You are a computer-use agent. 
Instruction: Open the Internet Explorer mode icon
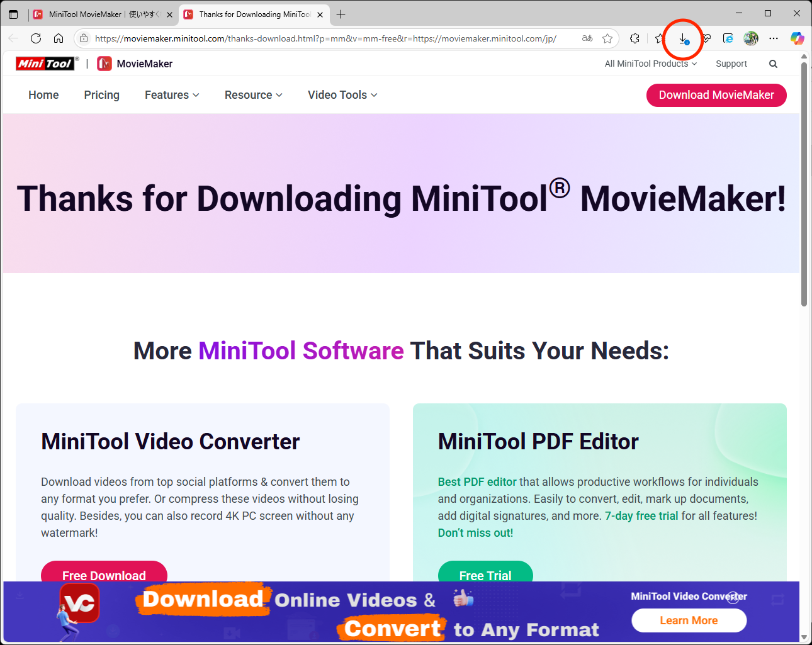(x=728, y=38)
